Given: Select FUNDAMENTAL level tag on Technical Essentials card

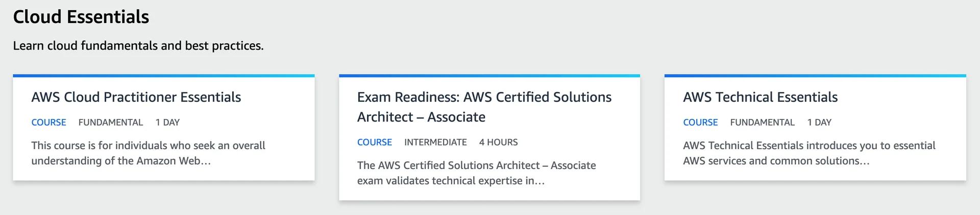Looking at the screenshot, I should click(x=762, y=123).
